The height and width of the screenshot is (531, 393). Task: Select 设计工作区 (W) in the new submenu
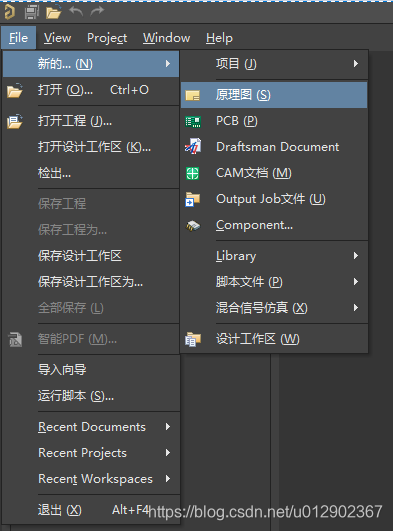coord(274,339)
